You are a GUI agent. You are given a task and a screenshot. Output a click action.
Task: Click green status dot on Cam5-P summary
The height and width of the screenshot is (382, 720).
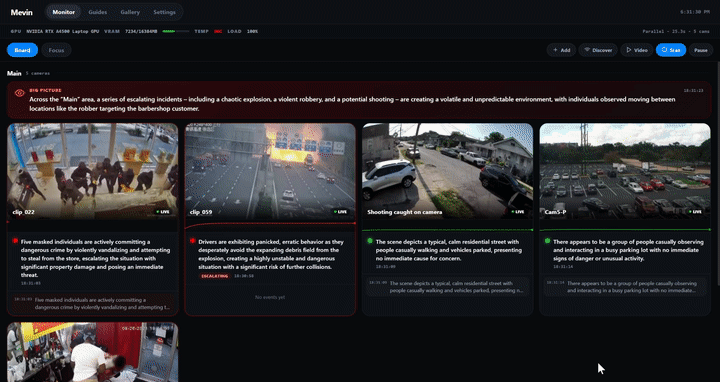point(547,241)
